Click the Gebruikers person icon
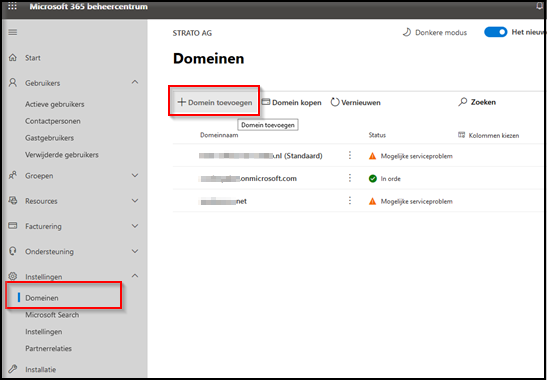This screenshot has height=380, width=547. pos(13,83)
